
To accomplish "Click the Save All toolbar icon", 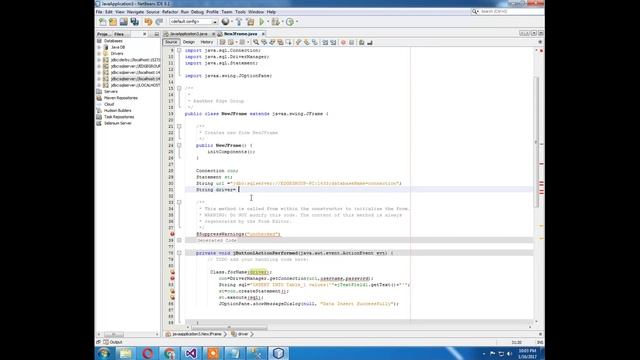I will coord(134,22).
